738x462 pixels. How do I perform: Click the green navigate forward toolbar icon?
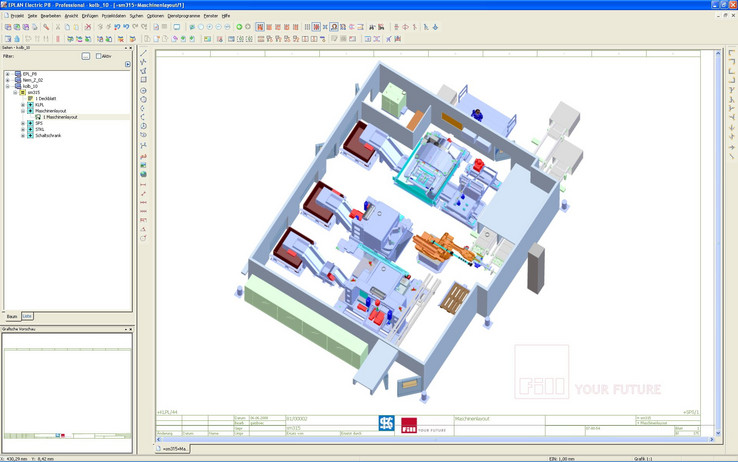(239, 27)
